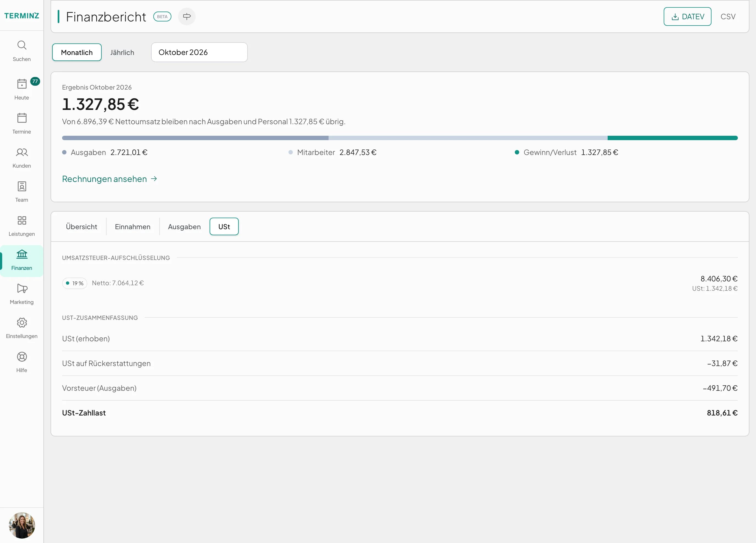Download the DATEV export
The image size is (756, 543).
point(687,16)
